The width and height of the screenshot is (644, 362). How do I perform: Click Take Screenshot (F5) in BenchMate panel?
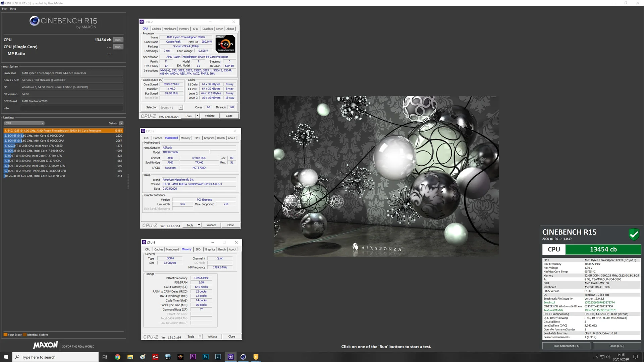click(x=566, y=346)
